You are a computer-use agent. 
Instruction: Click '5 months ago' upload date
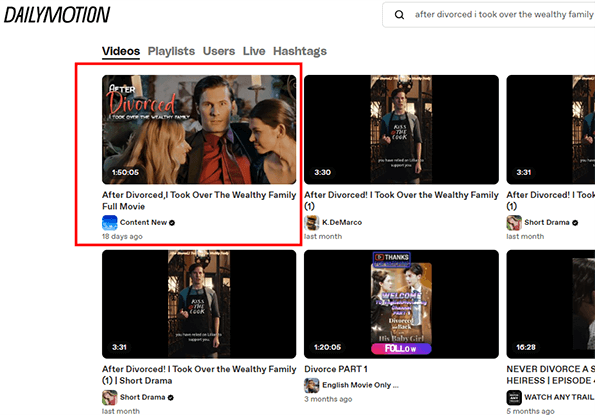click(x=530, y=412)
